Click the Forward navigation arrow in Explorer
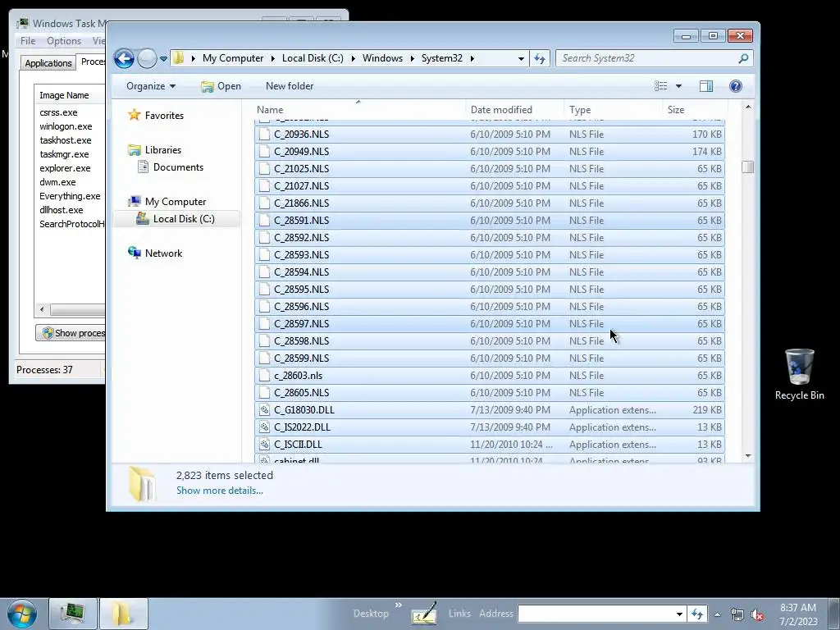 [147, 58]
